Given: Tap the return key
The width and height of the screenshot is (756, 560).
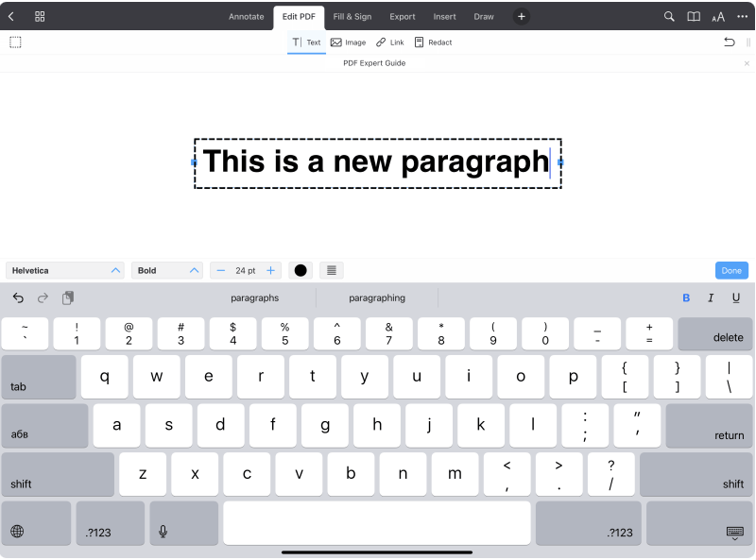Looking at the screenshot, I should coord(710,426).
